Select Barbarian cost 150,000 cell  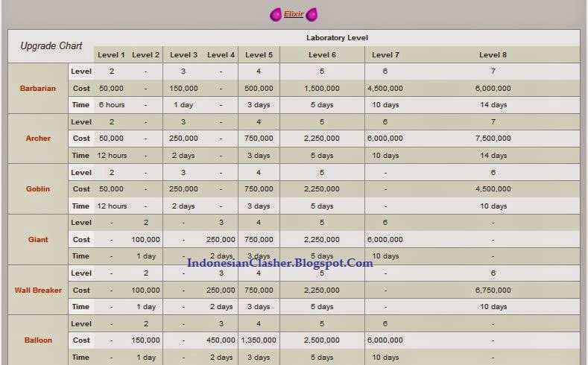coord(183,89)
